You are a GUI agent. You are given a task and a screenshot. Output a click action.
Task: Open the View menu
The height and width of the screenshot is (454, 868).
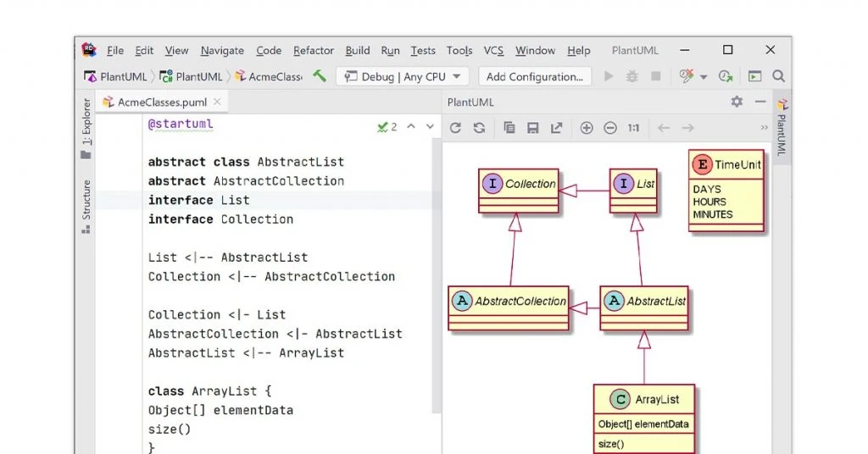[176, 50]
